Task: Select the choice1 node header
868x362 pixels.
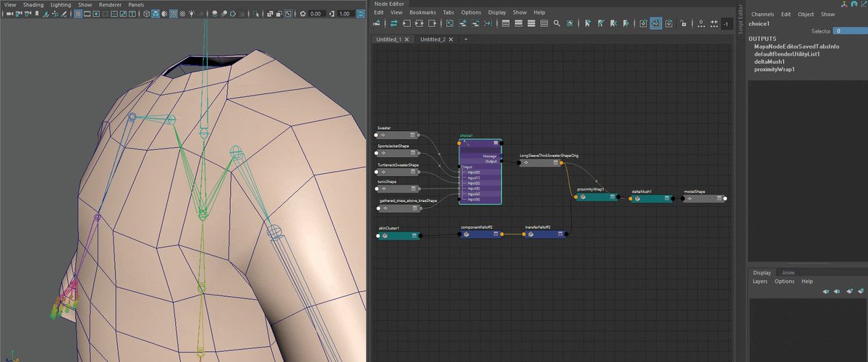Action: (x=480, y=143)
